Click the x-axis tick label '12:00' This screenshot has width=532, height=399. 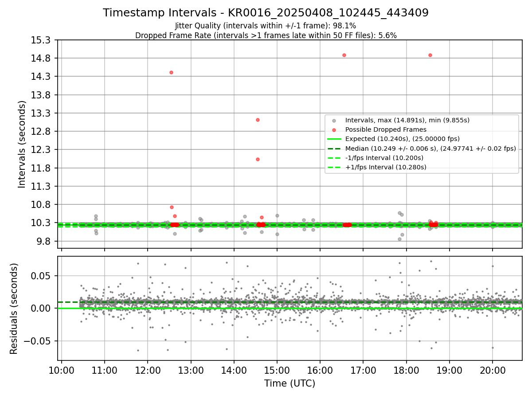148,370
